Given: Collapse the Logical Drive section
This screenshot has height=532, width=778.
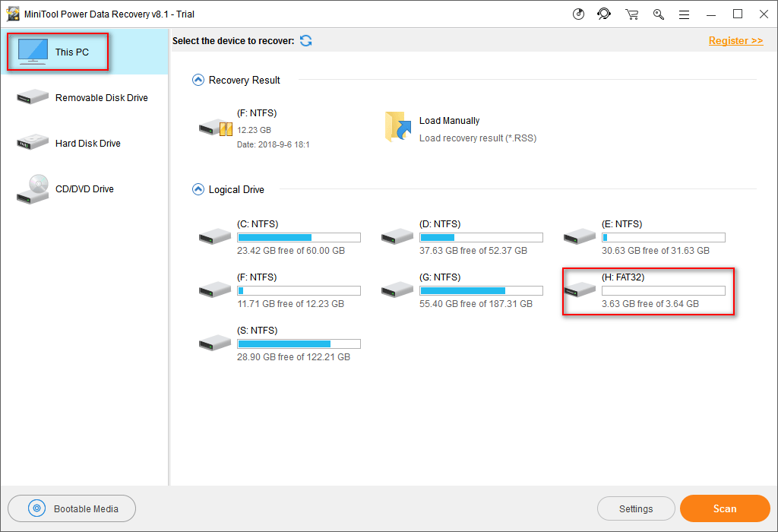Looking at the screenshot, I should pos(198,189).
